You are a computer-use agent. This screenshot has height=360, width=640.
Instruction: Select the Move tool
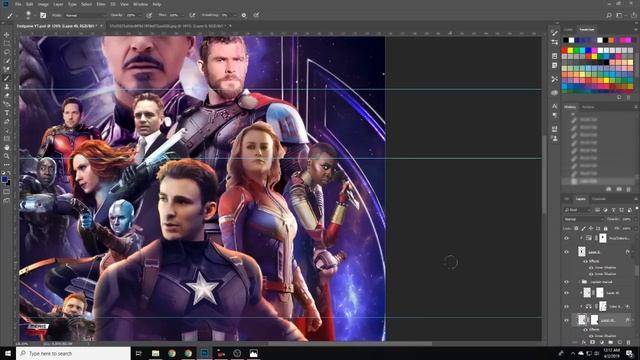(7, 35)
